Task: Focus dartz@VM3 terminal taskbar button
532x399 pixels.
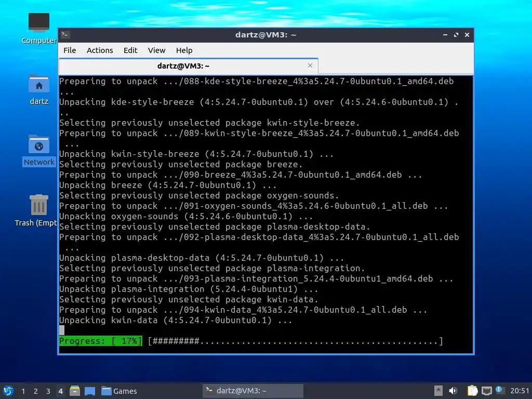Action: coord(253,391)
